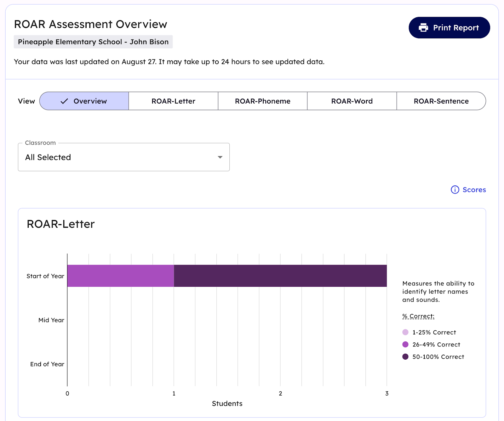This screenshot has width=504, height=421.
Task: Switch to the ROAR-Letter tab
Action: [173, 101]
